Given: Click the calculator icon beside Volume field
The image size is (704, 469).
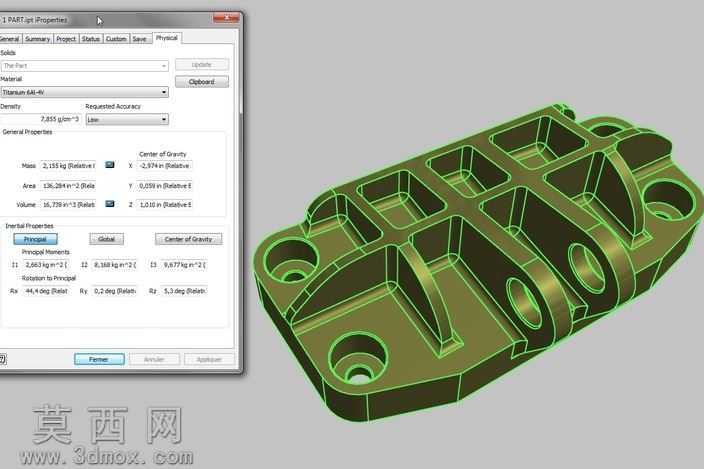Looking at the screenshot, I should tap(110, 204).
